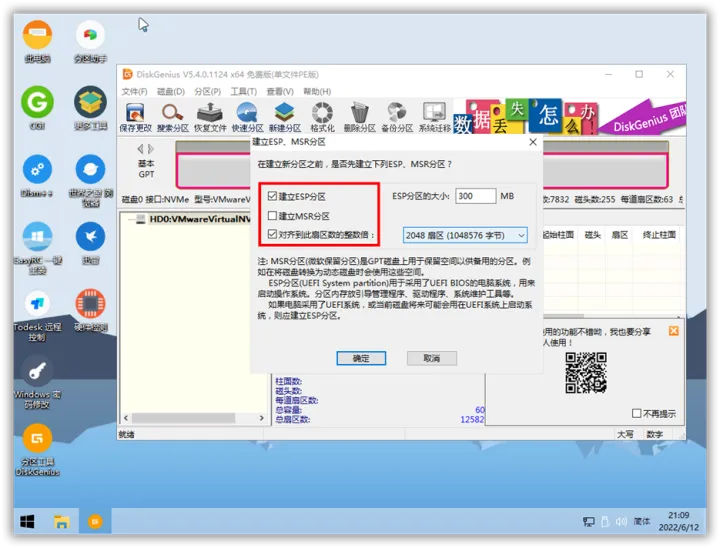Launch the EasyRC 一键重装 desktop shortcut
The height and width of the screenshot is (548, 720).
[38, 247]
